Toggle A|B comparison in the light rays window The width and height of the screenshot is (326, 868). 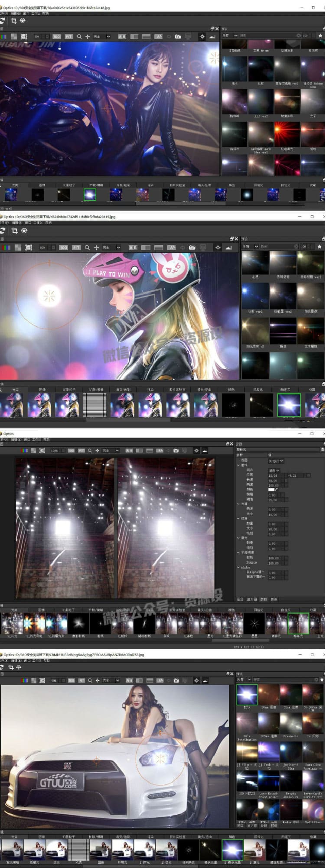(129, 451)
